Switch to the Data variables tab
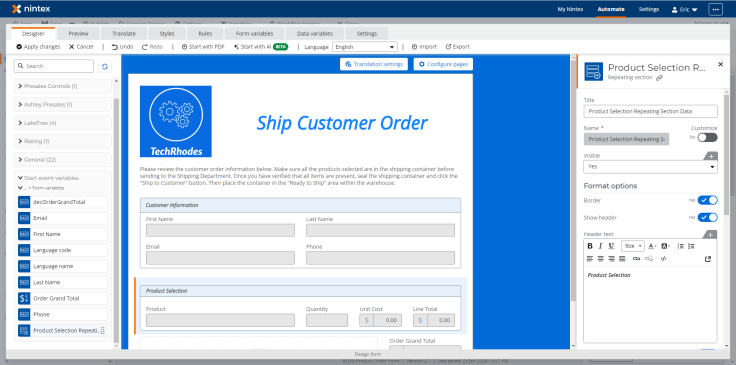 coord(315,33)
